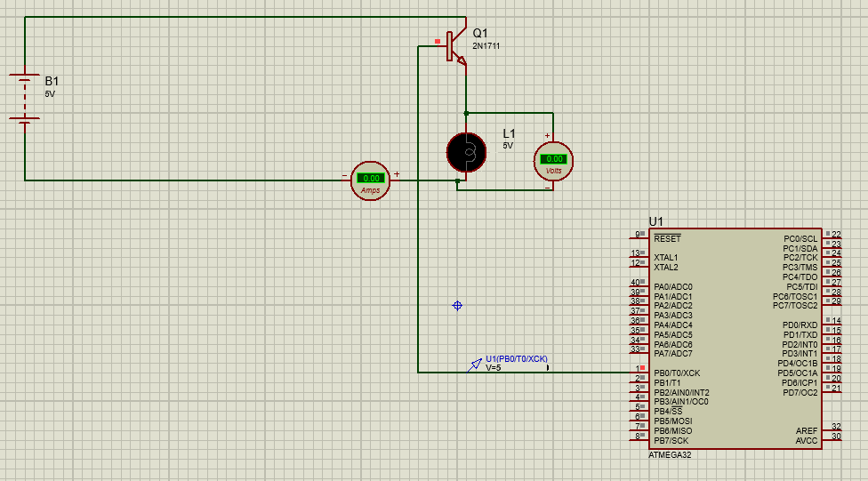Click the L1 reference label
The width and height of the screenshot is (868, 481).
pos(509,133)
